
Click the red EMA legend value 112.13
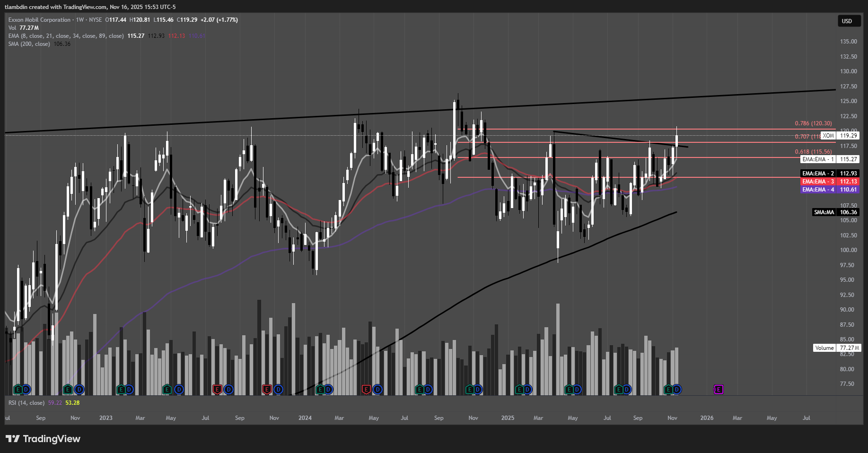tap(177, 36)
